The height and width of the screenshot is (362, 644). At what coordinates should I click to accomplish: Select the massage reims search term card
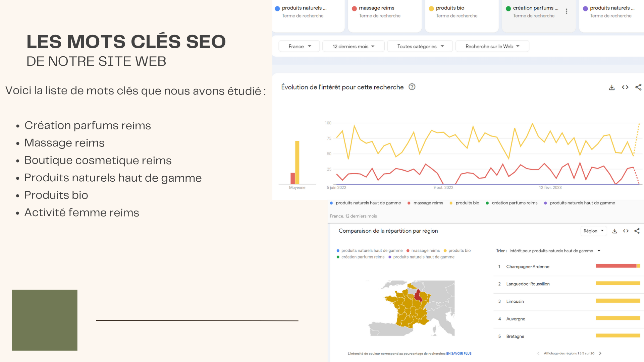click(384, 12)
